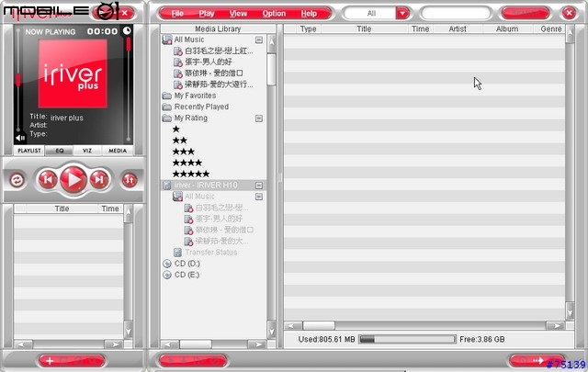Viewport: 588px width, 372px height.
Task: Select CD (E:) drive
Action: pyautogui.click(x=187, y=275)
